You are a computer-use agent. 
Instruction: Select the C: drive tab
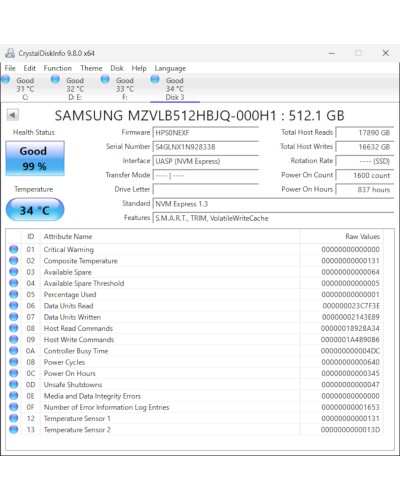(25, 89)
